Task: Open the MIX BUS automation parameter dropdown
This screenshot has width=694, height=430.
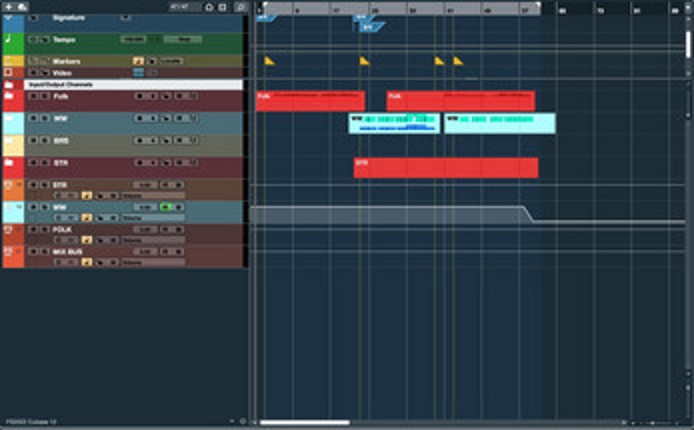Action: coord(153,262)
